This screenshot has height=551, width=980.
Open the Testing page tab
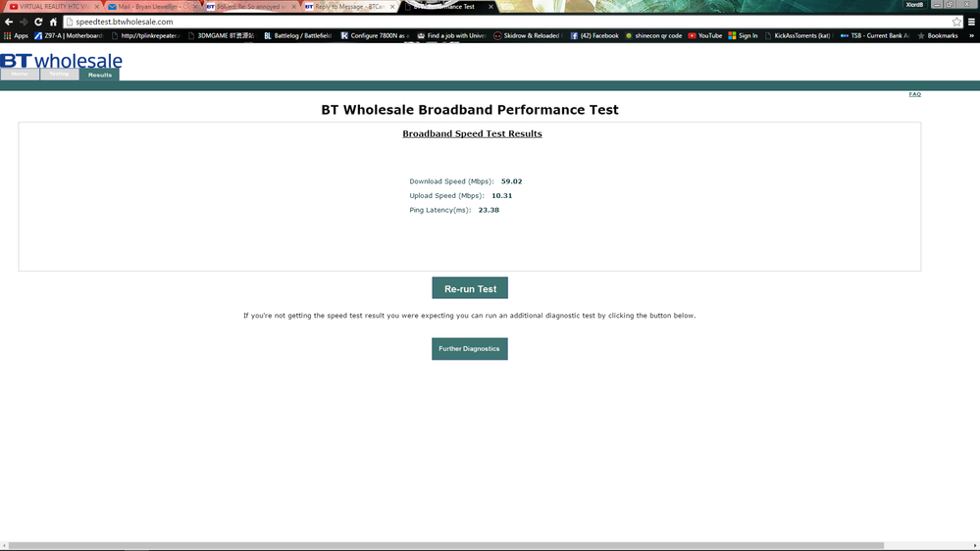(x=60, y=75)
